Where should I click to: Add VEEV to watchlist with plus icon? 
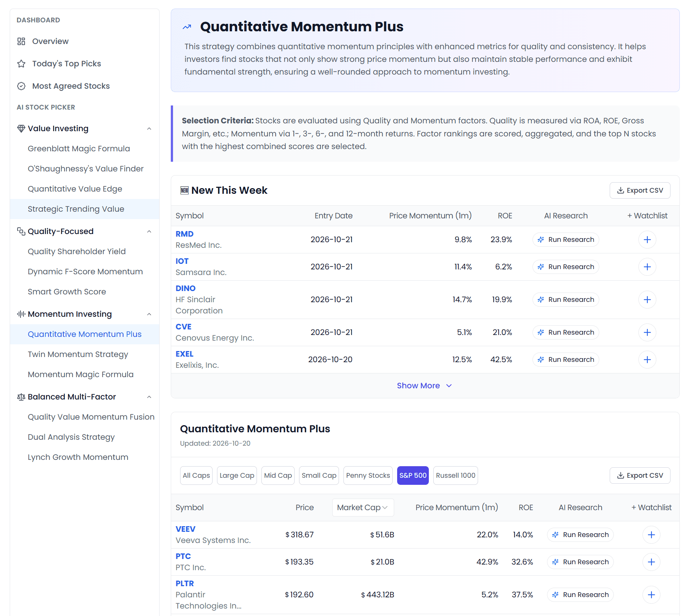click(651, 535)
